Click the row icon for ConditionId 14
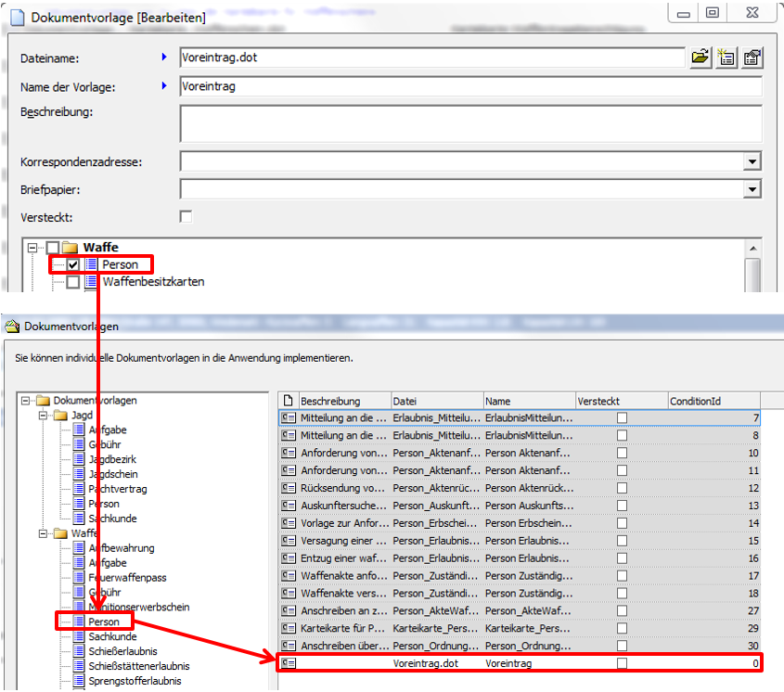Image resolution: width=784 pixels, height=692 pixels. click(289, 523)
